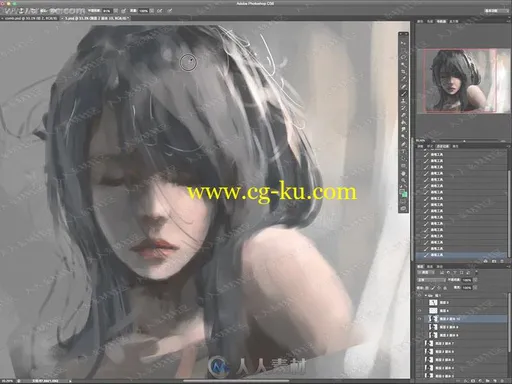
Task: Select the Rectangular Marquee tool
Action: pos(403,50)
